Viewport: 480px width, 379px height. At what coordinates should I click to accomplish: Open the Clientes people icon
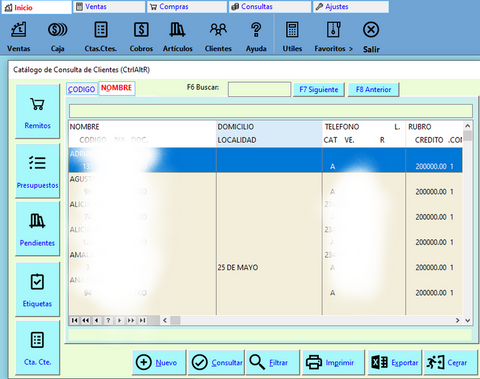tap(218, 30)
